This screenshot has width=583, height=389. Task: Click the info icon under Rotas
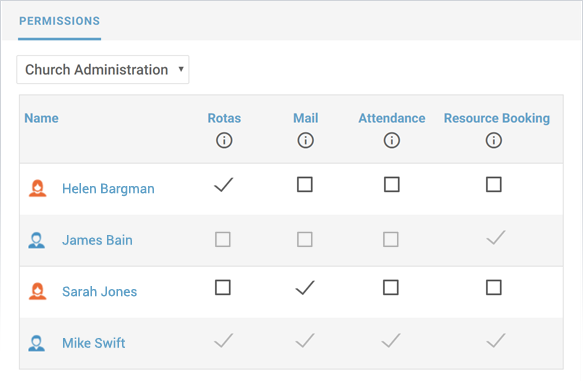pyautogui.click(x=224, y=140)
